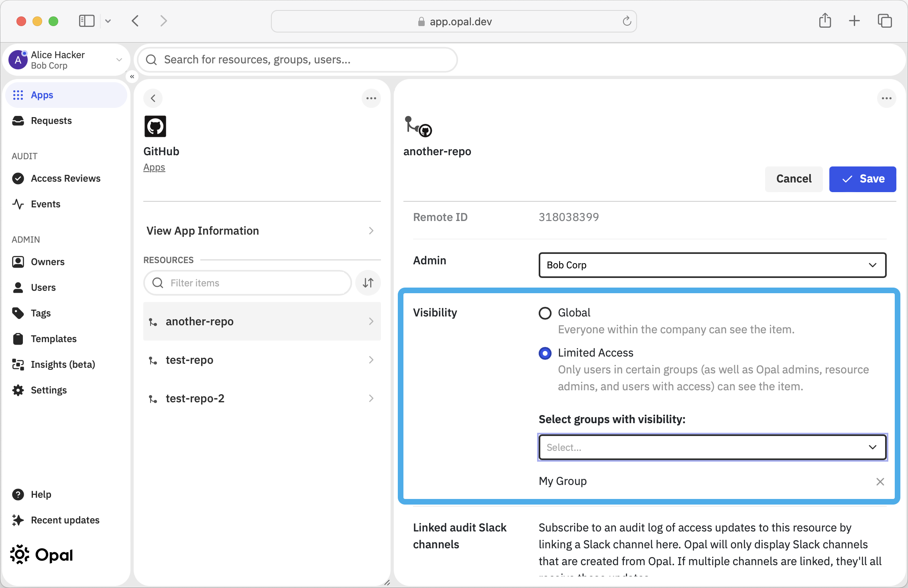This screenshot has width=908, height=588.
Task: Click the app.opal.dev address bar
Action: (x=454, y=21)
